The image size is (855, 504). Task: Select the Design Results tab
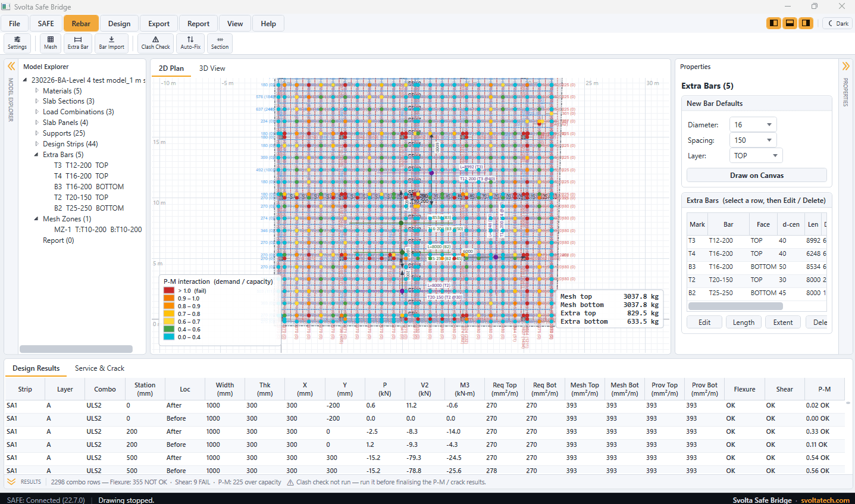point(36,368)
